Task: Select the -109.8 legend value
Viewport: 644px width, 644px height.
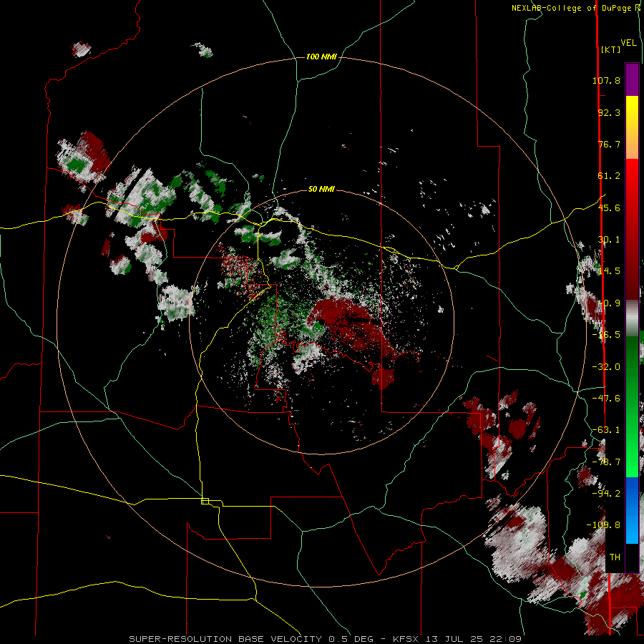Action: tap(604, 525)
